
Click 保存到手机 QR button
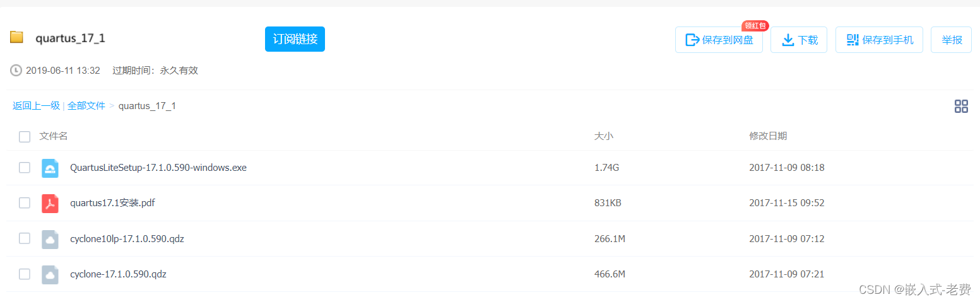pos(879,40)
